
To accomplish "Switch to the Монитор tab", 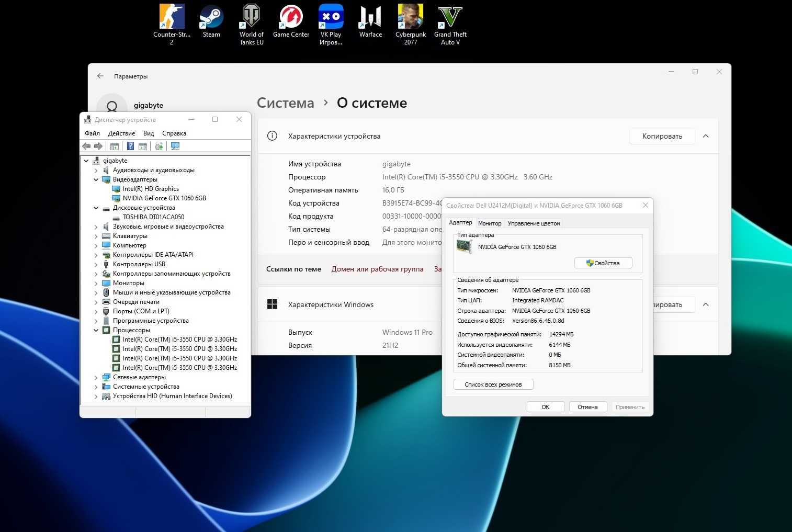I will click(490, 223).
